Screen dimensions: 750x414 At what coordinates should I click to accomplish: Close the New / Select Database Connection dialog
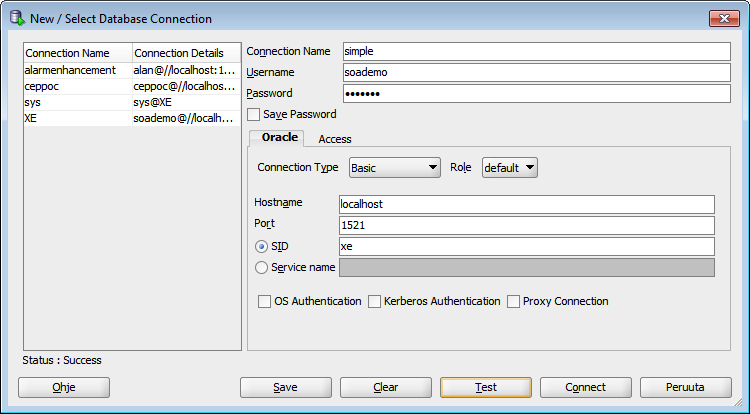coord(724,19)
